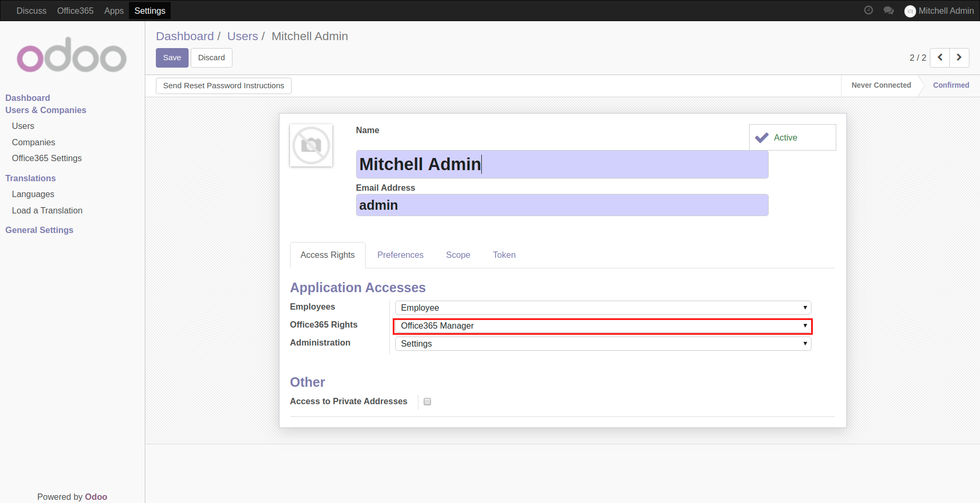Open the Token tab
The image size is (980, 503).
coord(504,255)
